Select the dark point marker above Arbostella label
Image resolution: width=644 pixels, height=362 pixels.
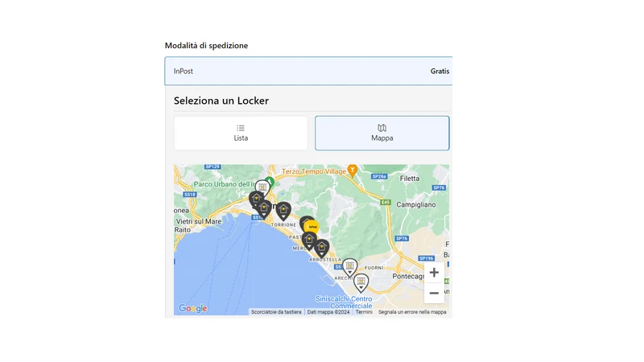tap(321, 249)
